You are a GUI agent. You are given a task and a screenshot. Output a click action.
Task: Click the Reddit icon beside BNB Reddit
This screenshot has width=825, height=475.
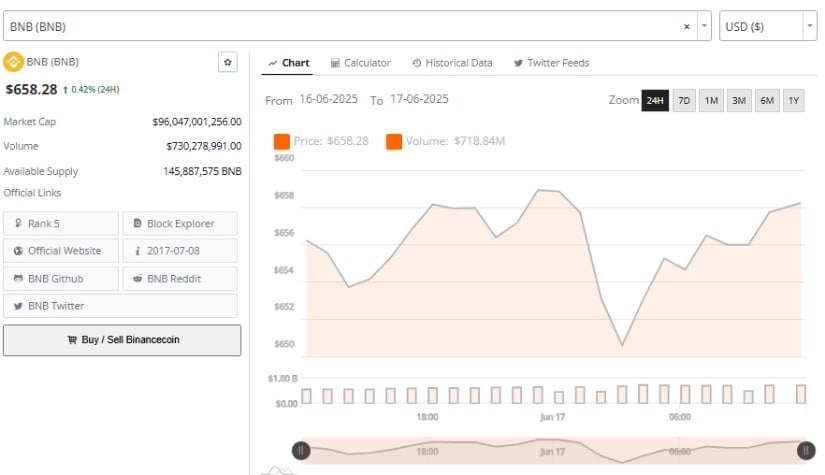tap(137, 278)
